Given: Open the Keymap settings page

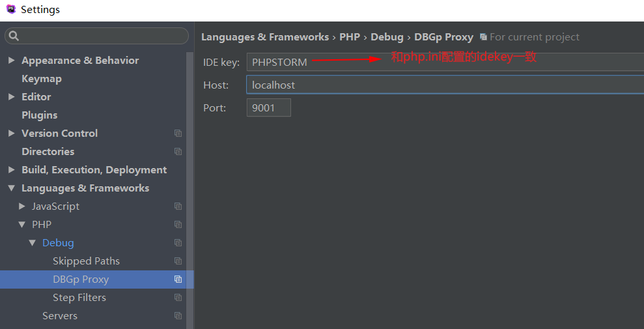Looking at the screenshot, I should click(42, 79).
